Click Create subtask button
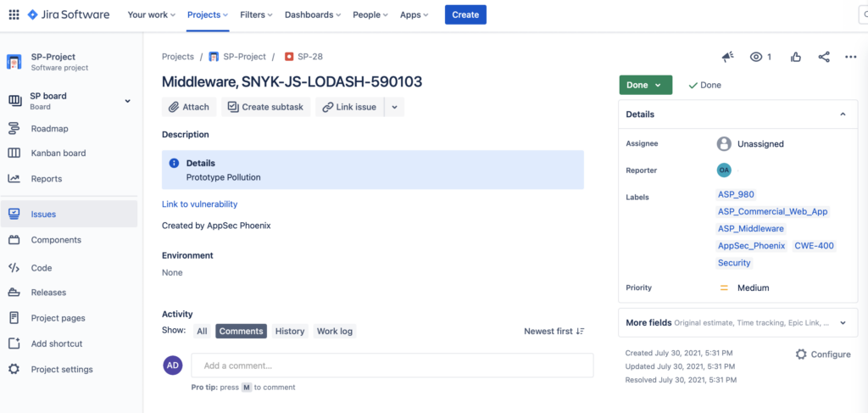 click(x=265, y=107)
